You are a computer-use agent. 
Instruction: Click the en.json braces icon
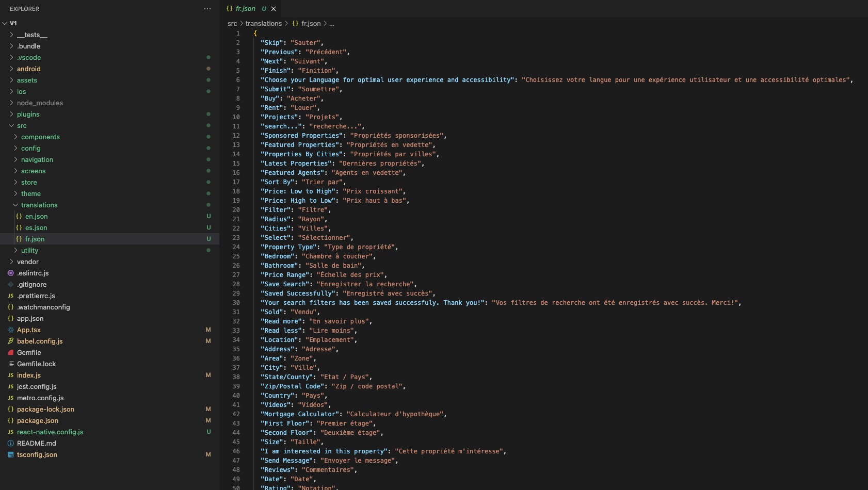click(x=19, y=217)
